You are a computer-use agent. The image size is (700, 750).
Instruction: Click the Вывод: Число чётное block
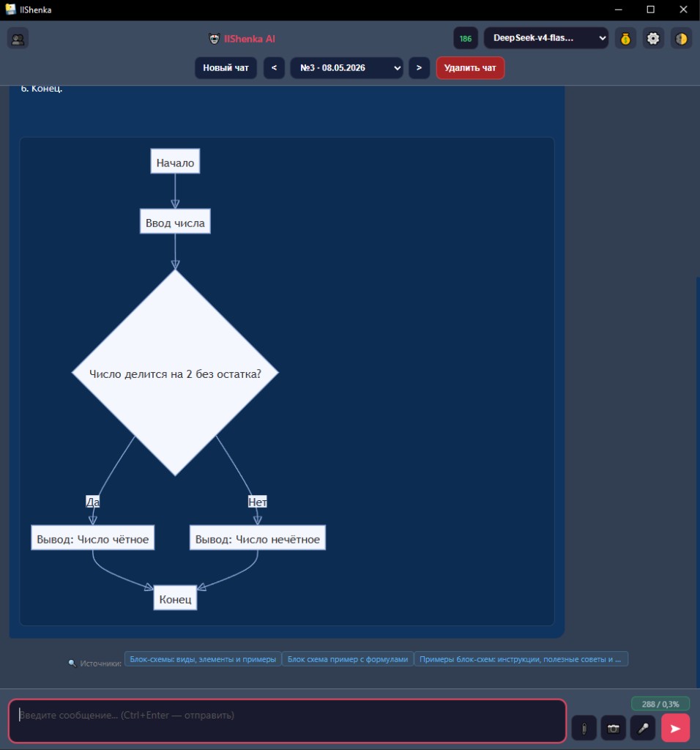93,538
